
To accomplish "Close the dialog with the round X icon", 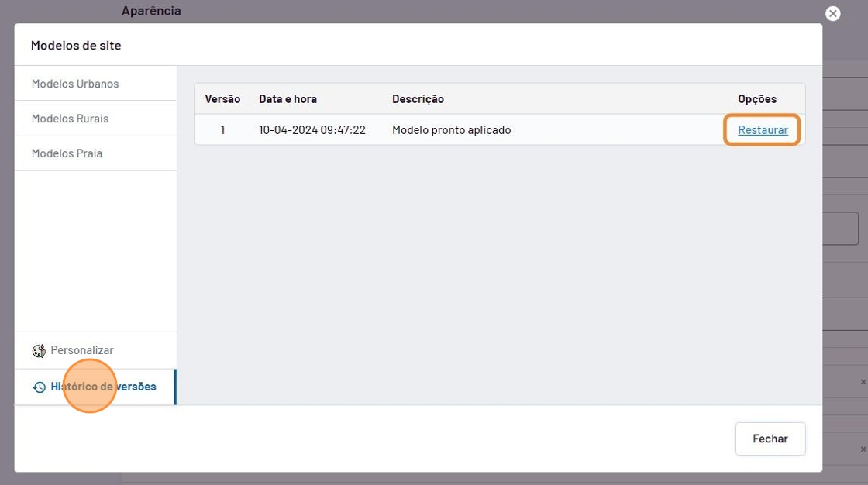I will [832, 13].
